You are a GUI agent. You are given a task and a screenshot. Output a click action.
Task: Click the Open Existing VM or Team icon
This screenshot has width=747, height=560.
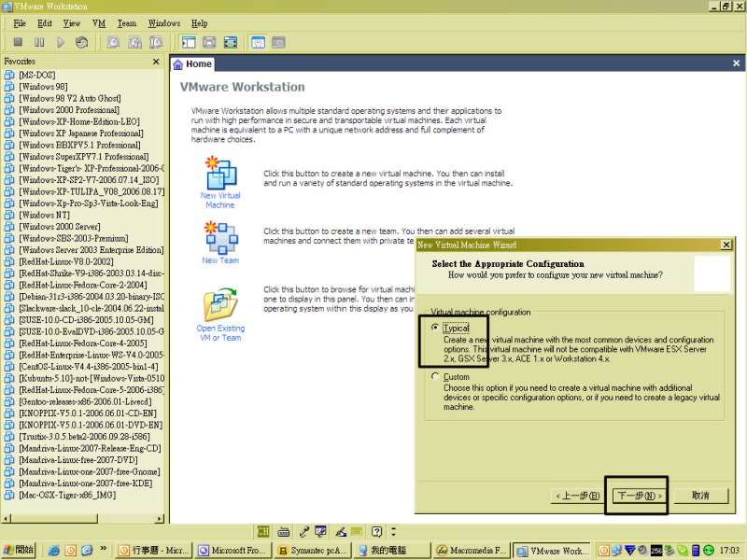[x=220, y=304]
